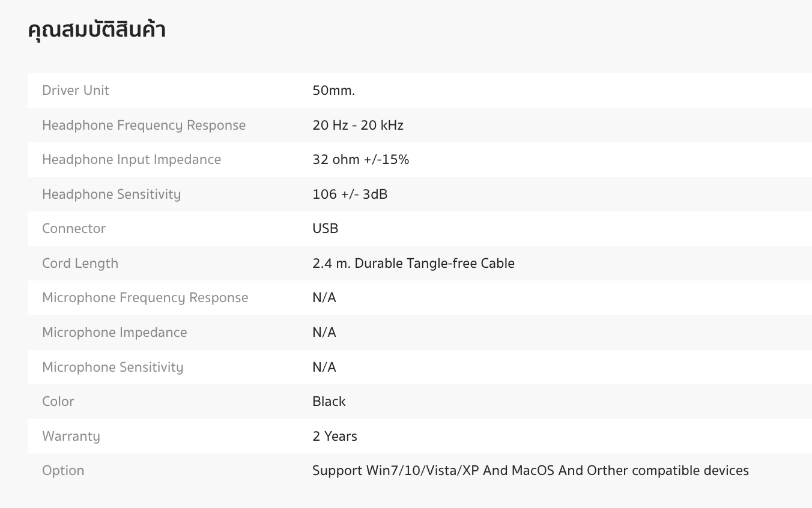Viewport: 812px width, 508px height.
Task: Click N/A value beside Microphone Sensitivity
Action: [324, 367]
